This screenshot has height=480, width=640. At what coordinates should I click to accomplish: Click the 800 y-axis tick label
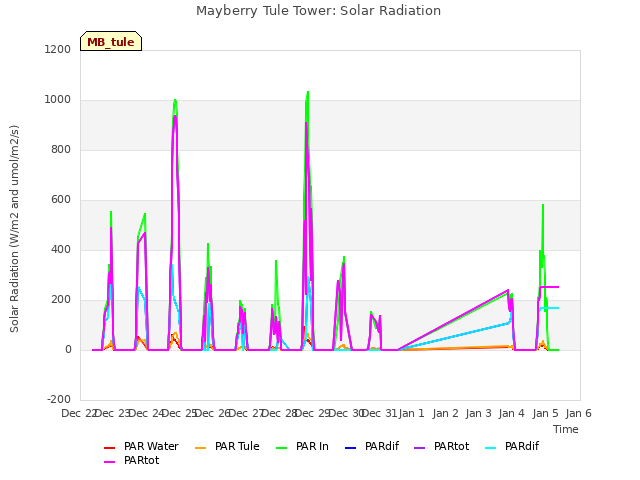[x=61, y=149]
